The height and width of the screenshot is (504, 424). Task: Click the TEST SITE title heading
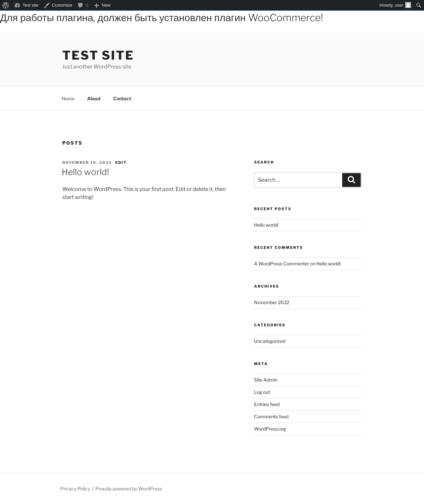(x=98, y=55)
